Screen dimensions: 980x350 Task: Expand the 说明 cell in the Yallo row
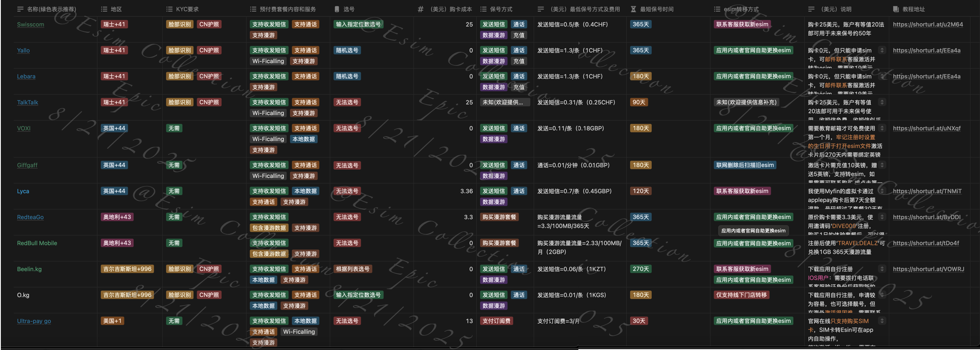point(882,50)
